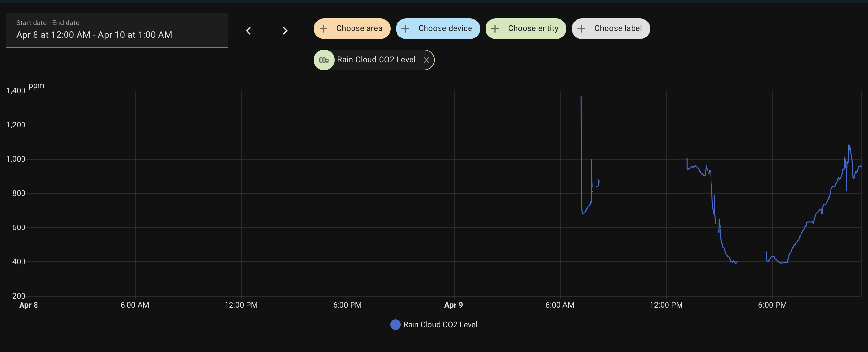Image resolution: width=868 pixels, height=352 pixels.
Task: Open the Choose device picker
Action: click(445, 29)
